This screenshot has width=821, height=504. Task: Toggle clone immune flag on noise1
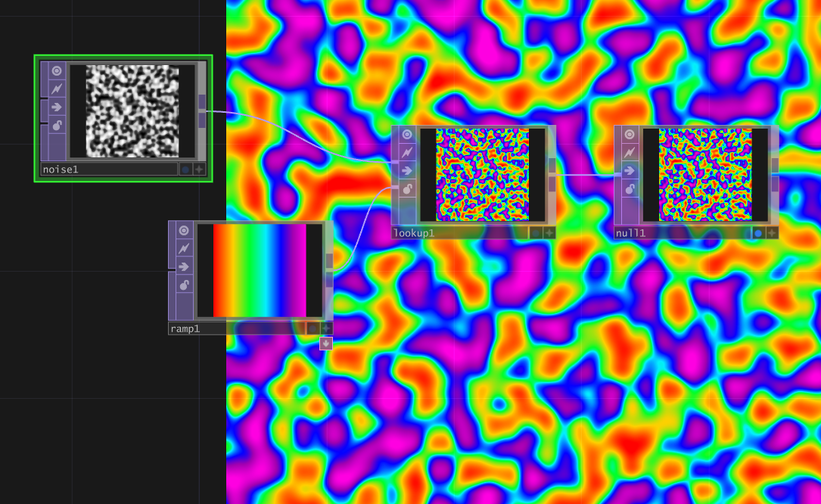coord(57,89)
